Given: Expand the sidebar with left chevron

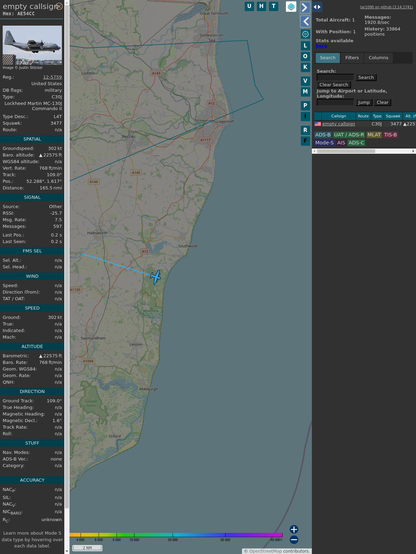Looking at the screenshot, I should (x=305, y=22).
